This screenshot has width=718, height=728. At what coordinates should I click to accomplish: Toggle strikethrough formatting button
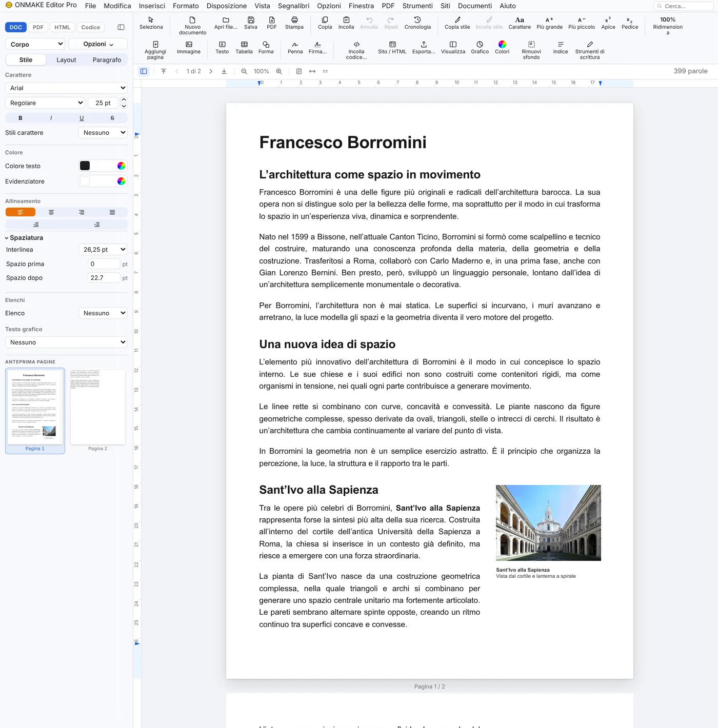click(112, 118)
